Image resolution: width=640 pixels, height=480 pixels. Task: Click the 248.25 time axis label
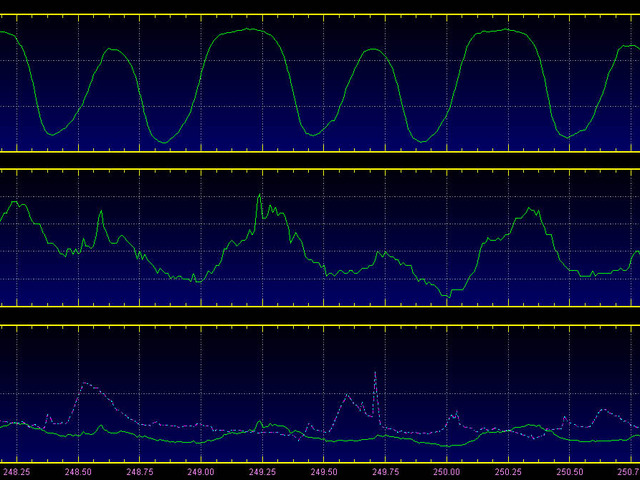(17, 472)
